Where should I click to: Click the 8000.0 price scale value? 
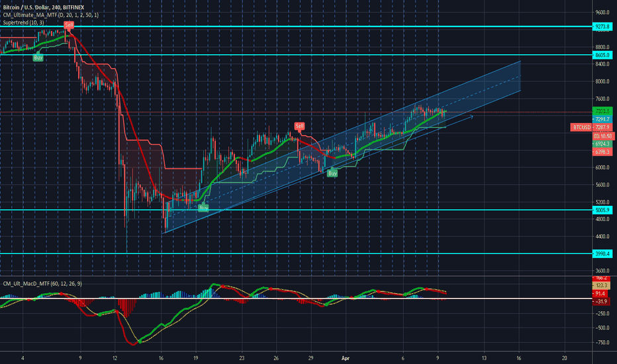tap(602, 81)
